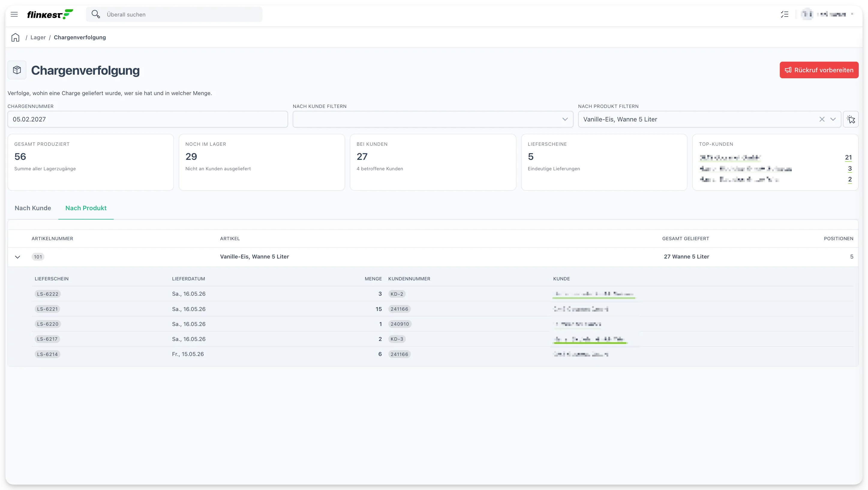This screenshot has width=868, height=490.
Task: Expand the 'Nach Produkt filtern' dropdown chevron
Action: pyautogui.click(x=833, y=119)
